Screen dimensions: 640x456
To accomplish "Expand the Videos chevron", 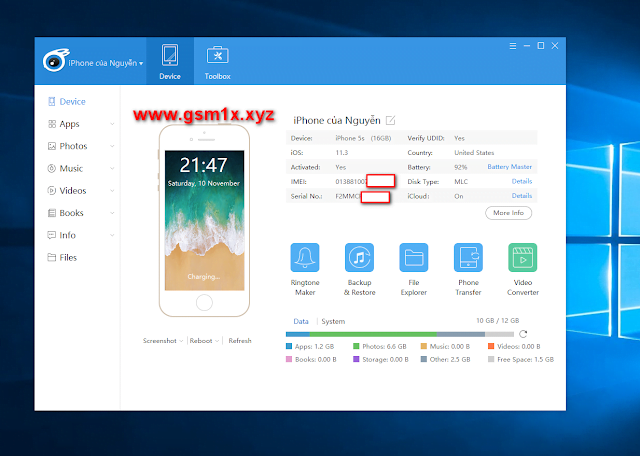I will 112,191.
